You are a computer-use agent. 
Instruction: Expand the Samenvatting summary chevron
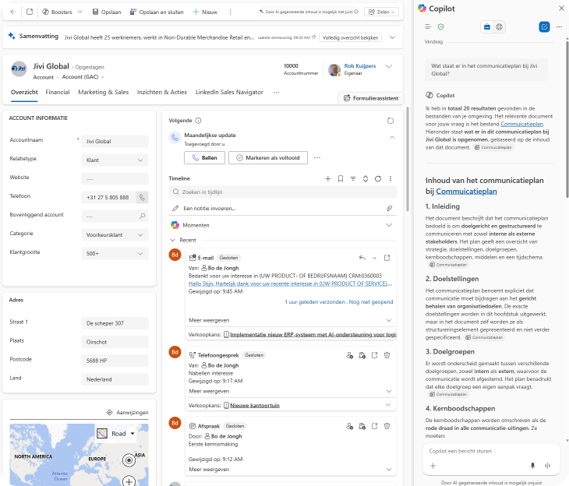392,37
